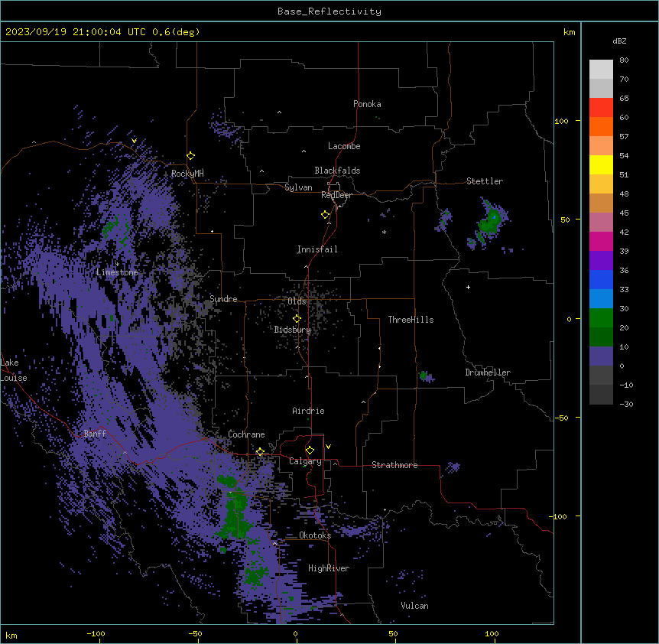This screenshot has width=659, height=644.
Task: Click the yellow diamond marker below Cochrane
Action: click(260, 452)
